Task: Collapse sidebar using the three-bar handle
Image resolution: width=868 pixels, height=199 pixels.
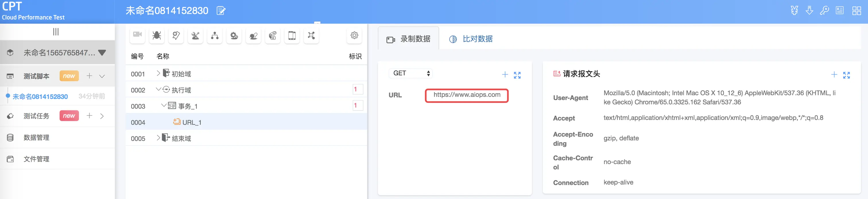Action: (56, 32)
